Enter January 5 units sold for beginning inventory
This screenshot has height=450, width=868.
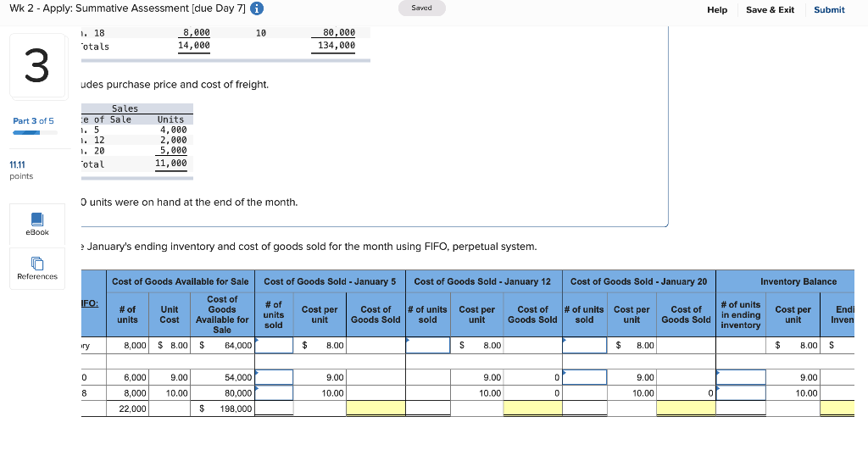(274, 346)
